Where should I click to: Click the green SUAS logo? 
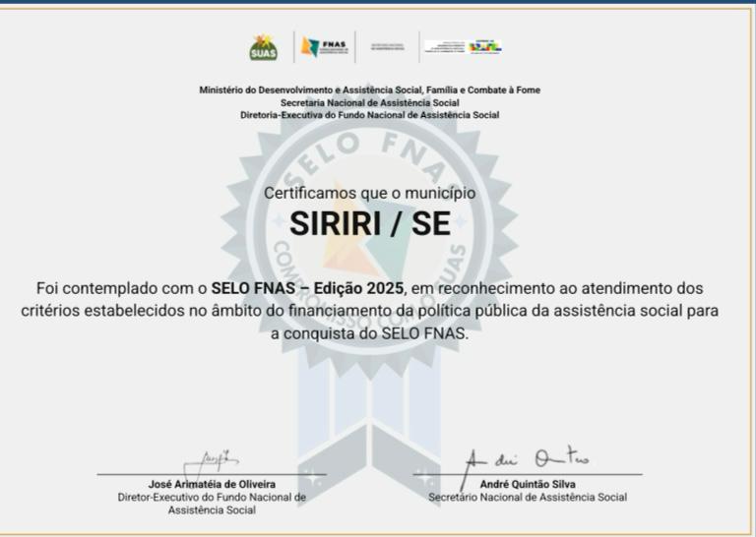[x=263, y=47]
